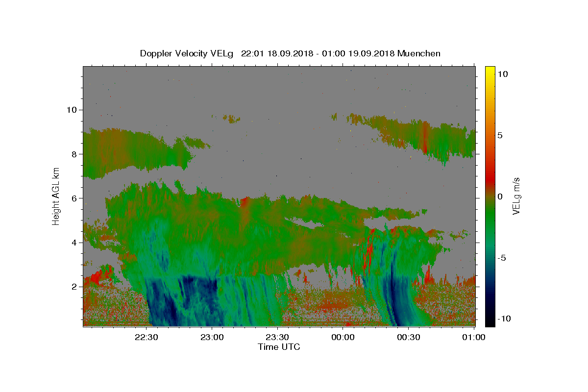
Task: Click the height tick label '2'
Action: [x=75, y=287]
